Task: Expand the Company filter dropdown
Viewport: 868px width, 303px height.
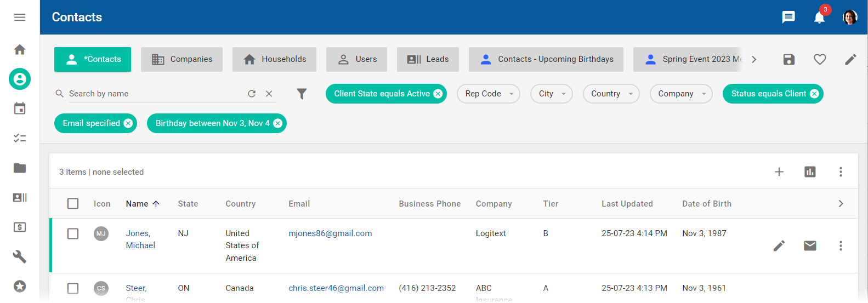Action: (681, 94)
